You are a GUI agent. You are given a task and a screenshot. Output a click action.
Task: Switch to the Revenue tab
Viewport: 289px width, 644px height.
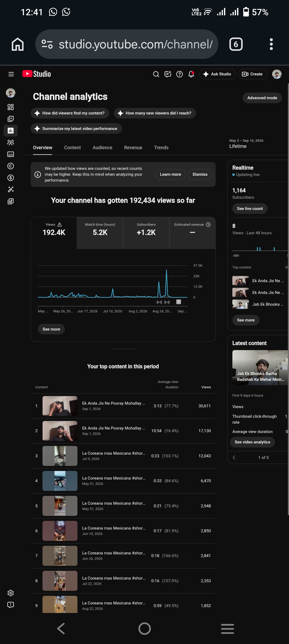tap(133, 148)
